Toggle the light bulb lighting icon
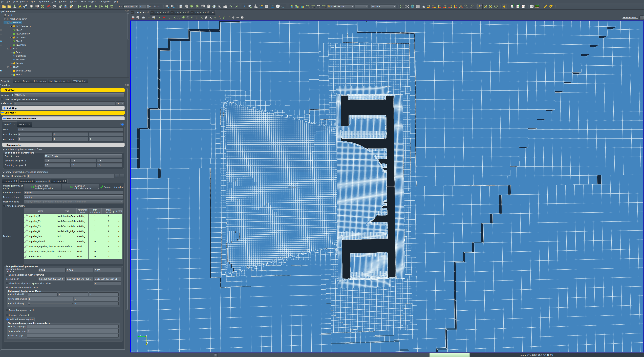This screenshot has width=644, height=357. pos(504,7)
